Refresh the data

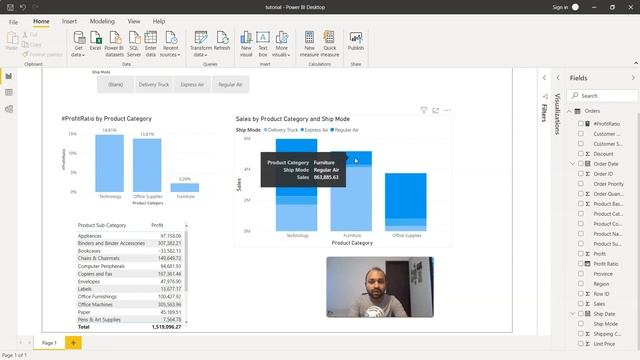click(x=222, y=41)
